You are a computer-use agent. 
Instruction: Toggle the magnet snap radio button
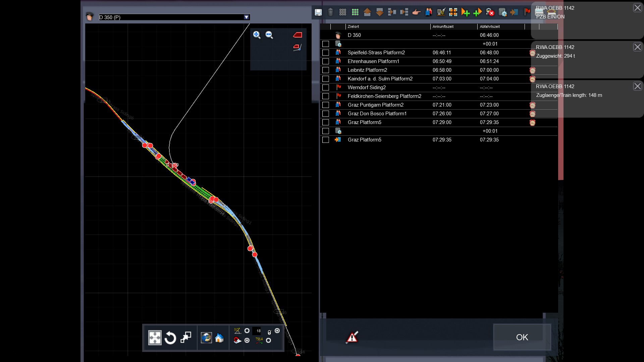tap(247, 341)
